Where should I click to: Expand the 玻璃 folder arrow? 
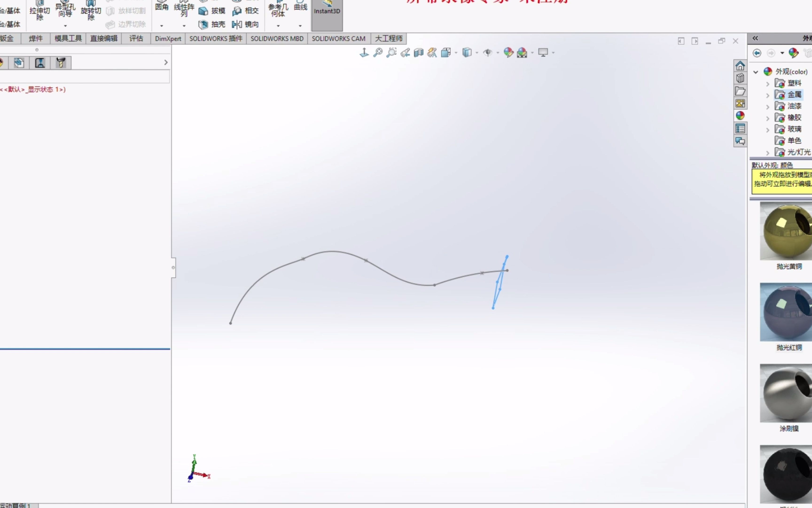click(767, 130)
